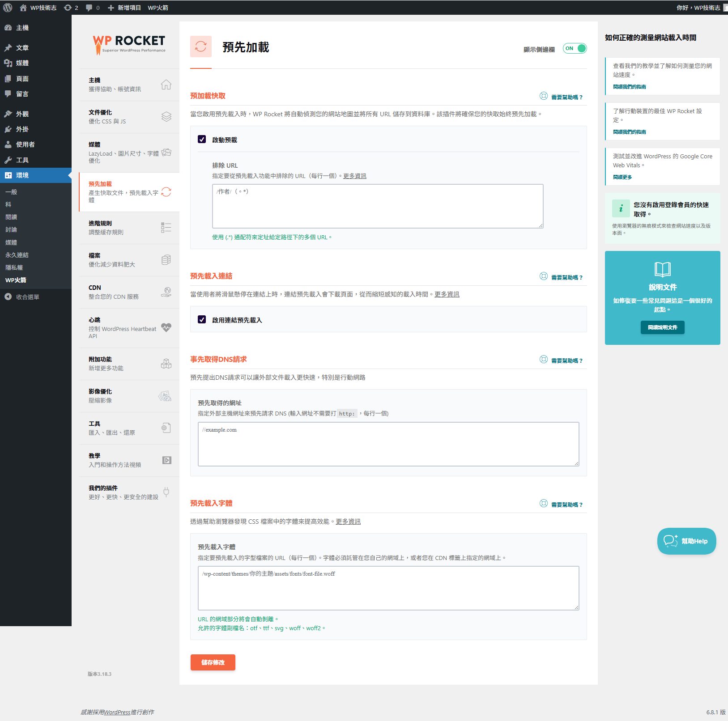
Task: Click 需要幫助嗎 for 預加載快取 section
Action: click(561, 97)
